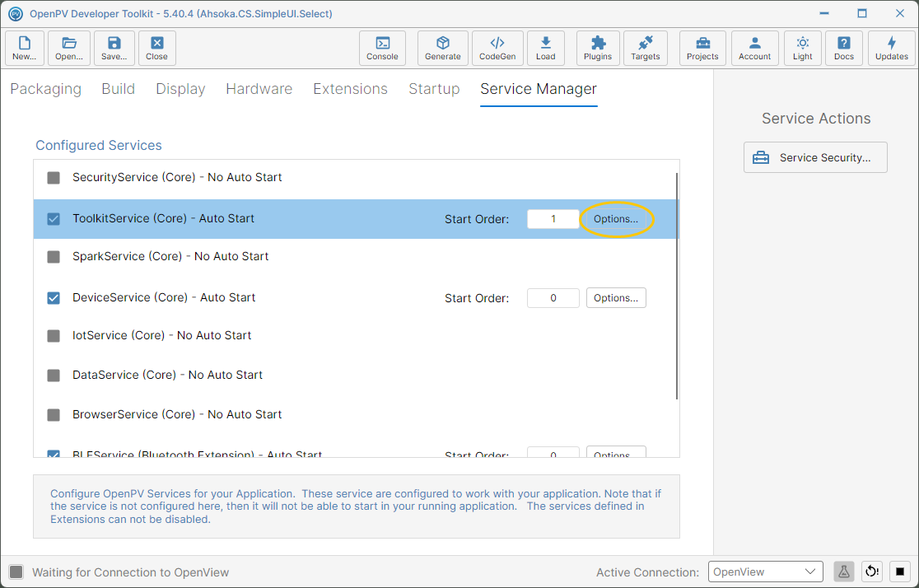Viewport: 919px width, 588px height.
Task: Enable the IotService checkbox
Action: click(54, 336)
